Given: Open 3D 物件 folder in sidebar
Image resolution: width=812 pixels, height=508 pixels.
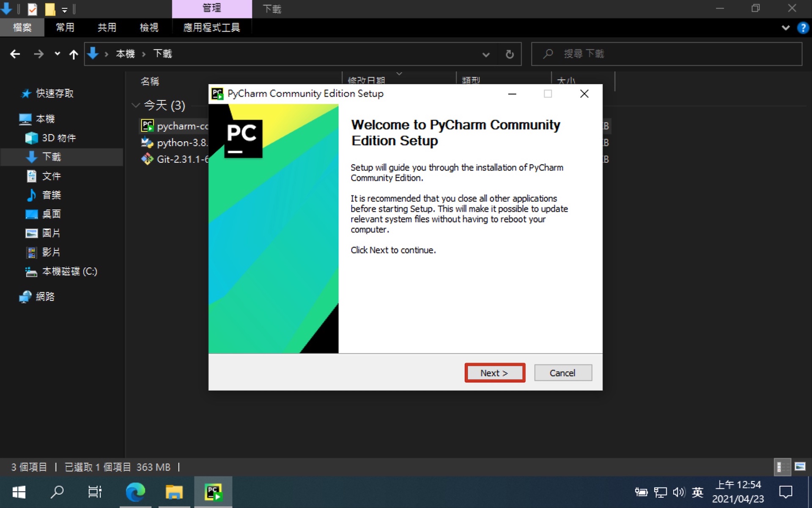Looking at the screenshot, I should 51,138.
